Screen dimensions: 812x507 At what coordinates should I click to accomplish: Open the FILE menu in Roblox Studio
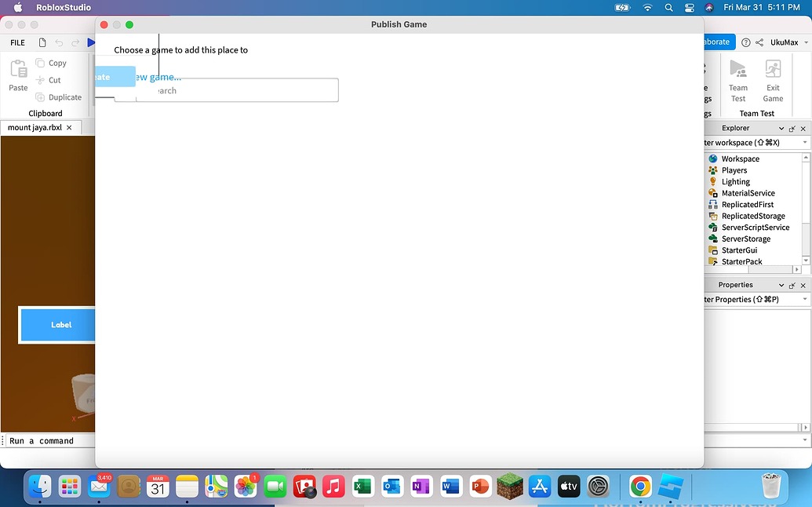[x=17, y=42]
